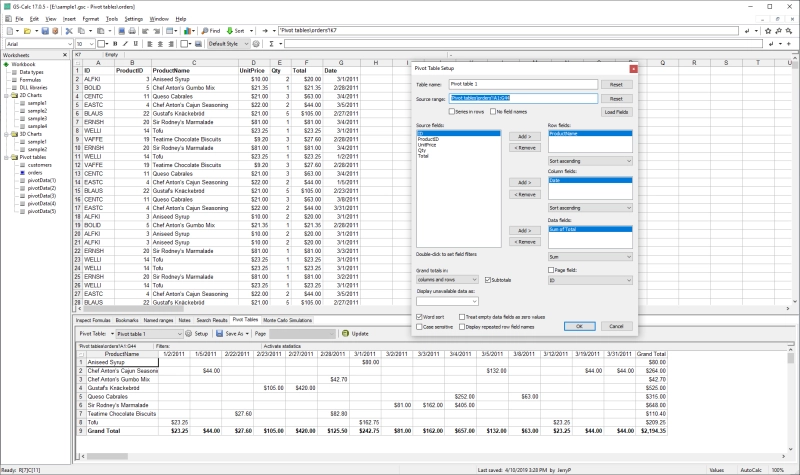
Task: Open the Insert menu
Action: [69, 19]
